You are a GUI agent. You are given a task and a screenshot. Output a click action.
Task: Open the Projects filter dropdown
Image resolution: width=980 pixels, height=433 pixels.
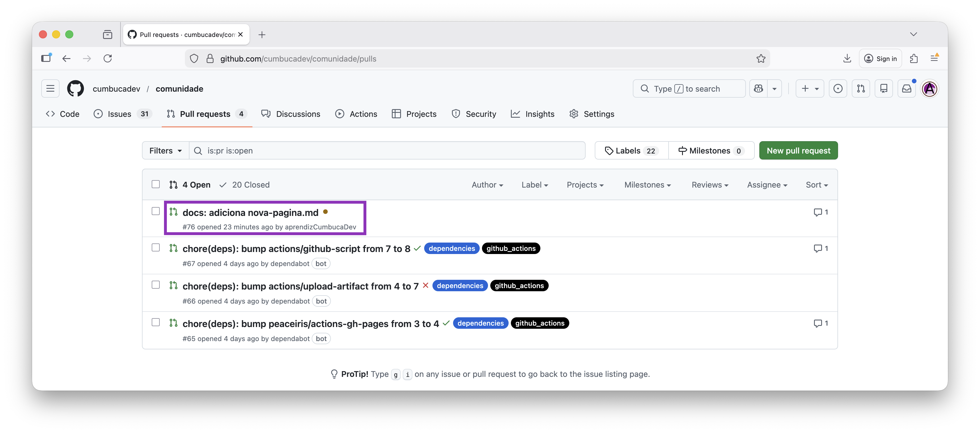585,185
